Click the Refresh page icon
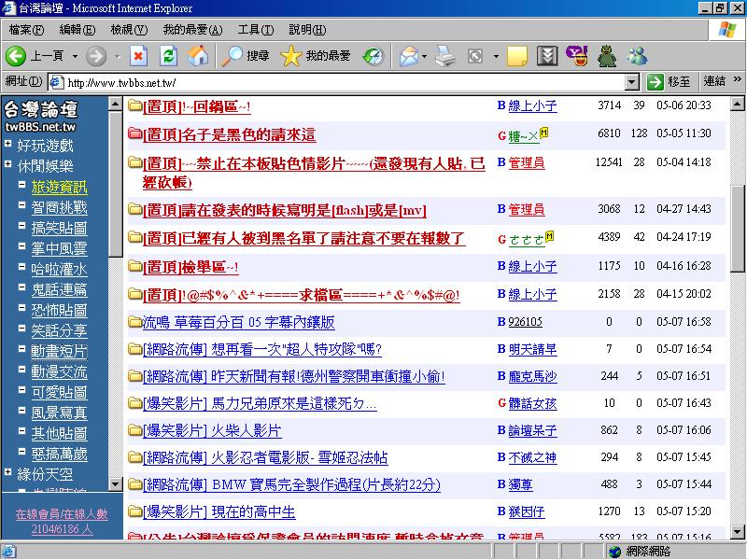Viewport: 747px width, 560px height. 168,56
